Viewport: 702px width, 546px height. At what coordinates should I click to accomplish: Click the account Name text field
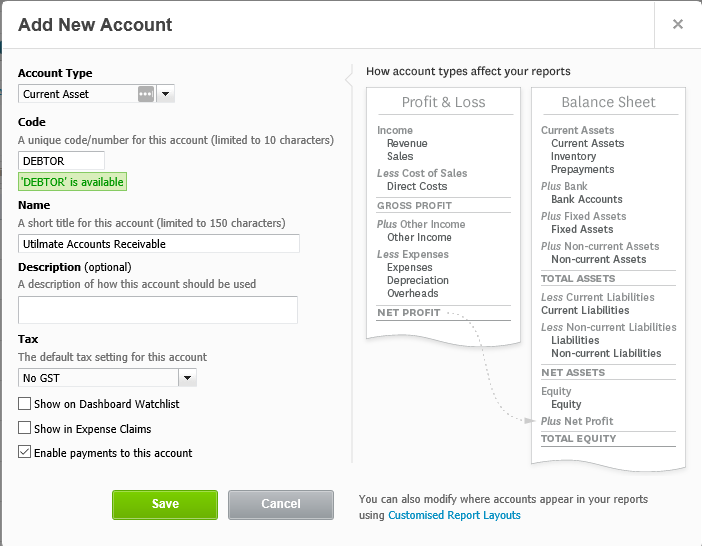coord(159,244)
